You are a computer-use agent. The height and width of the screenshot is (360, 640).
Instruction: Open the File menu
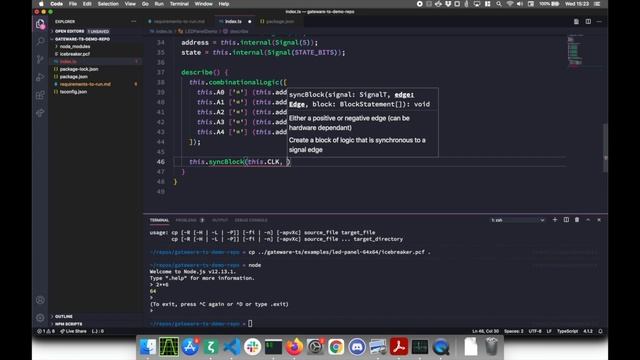coord(73,4)
